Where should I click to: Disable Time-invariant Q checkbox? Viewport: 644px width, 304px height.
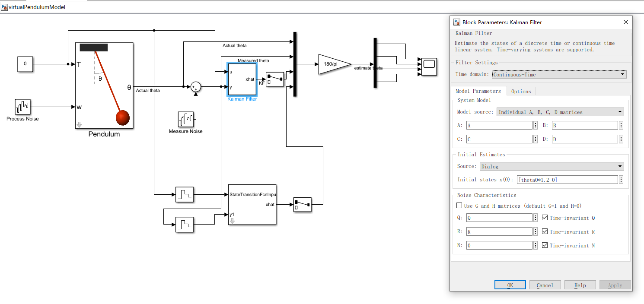pyautogui.click(x=545, y=217)
